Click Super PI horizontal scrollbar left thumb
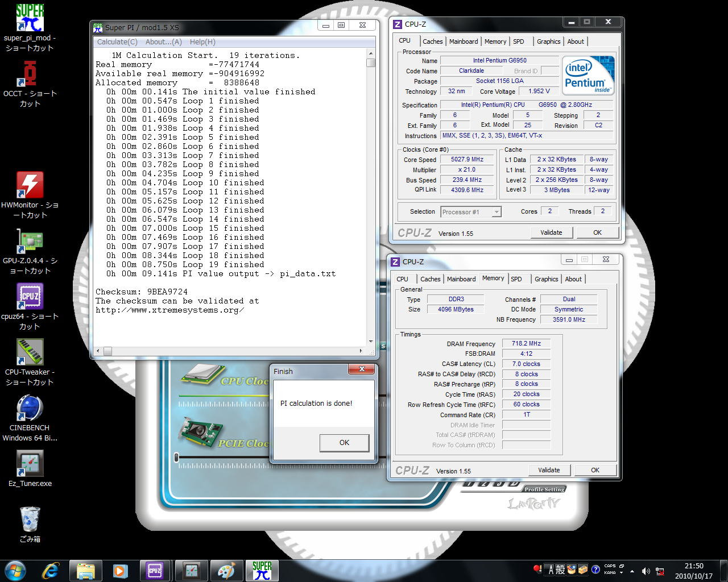The height and width of the screenshot is (582, 728). pyautogui.click(x=108, y=351)
